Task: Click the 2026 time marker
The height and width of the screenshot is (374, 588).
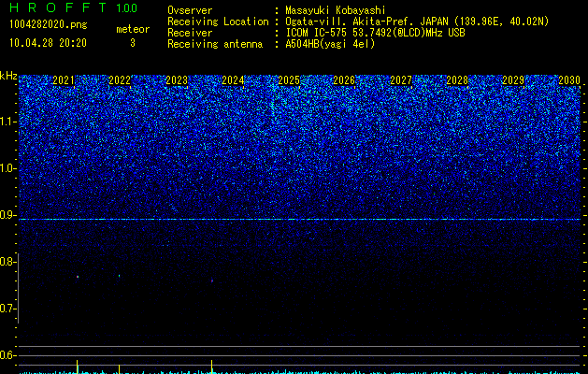Action: tap(344, 80)
